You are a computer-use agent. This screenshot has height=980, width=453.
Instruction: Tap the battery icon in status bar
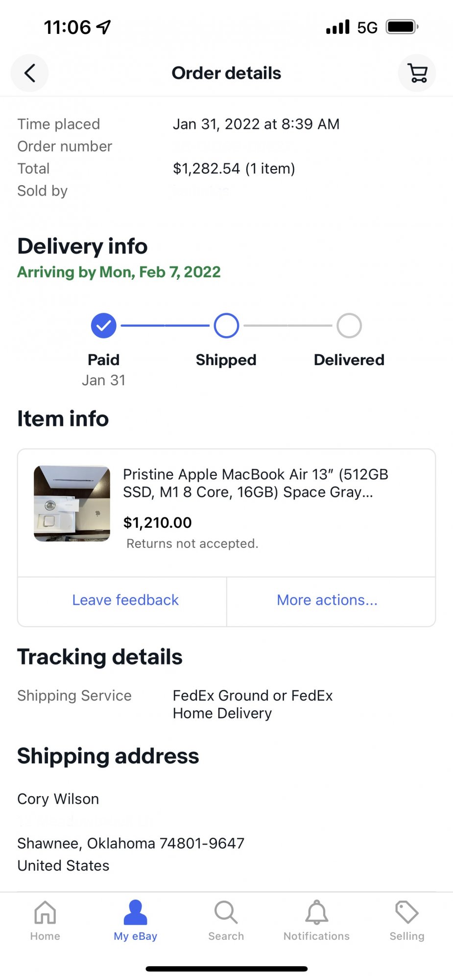tap(402, 27)
